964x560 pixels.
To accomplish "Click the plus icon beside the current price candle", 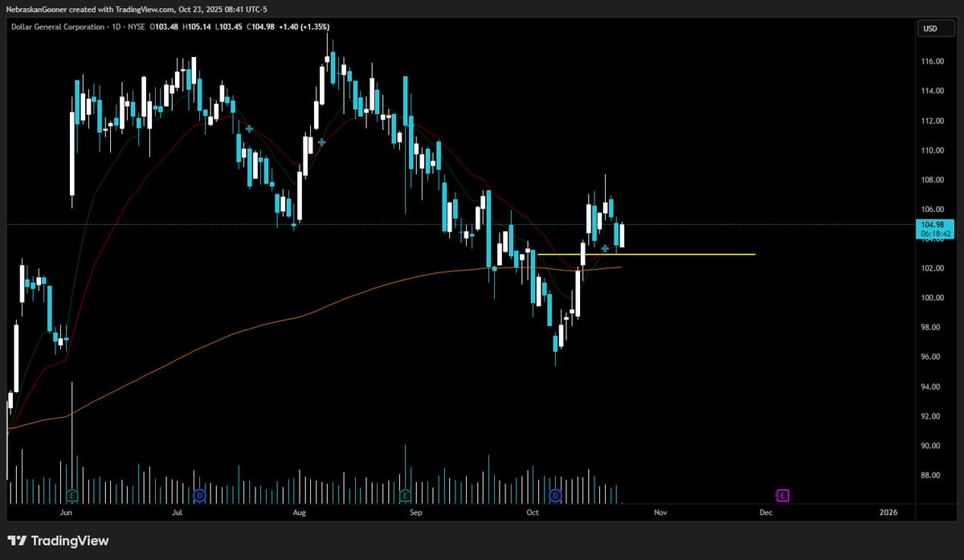I will 605,249.
